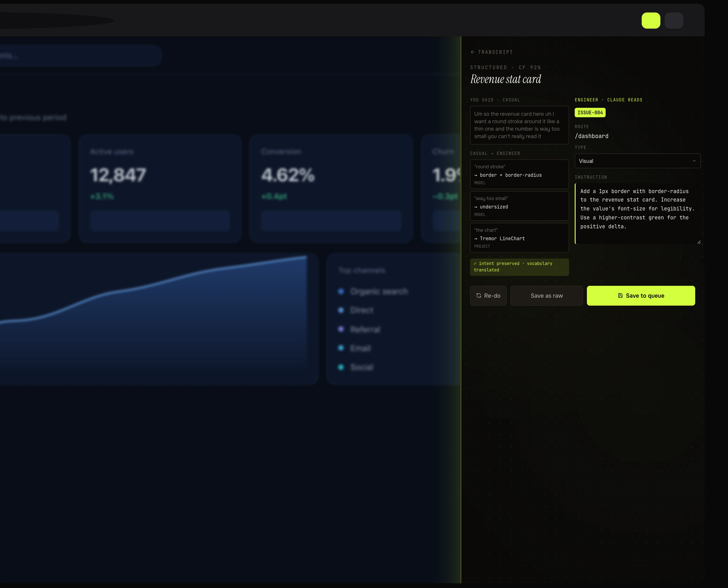Viewport: 728px width, 588px height.
Task: Click the Conversion 4.62% card
Action: tap(331, 189)
